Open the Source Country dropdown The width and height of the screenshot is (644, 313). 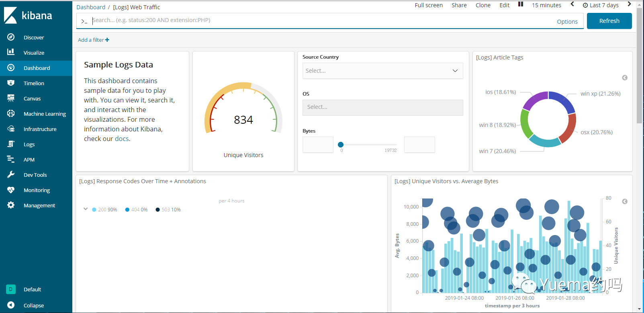[x=382, y=71]
